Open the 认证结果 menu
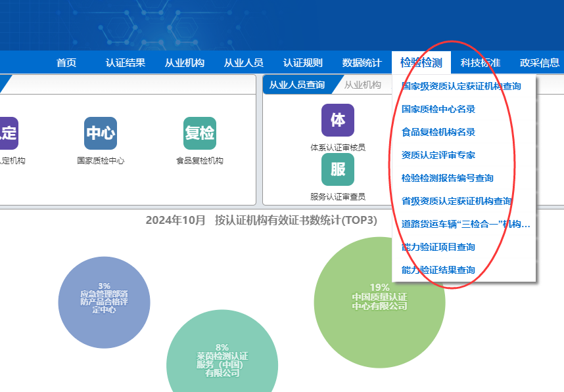564x392 pixels. (124, 62)
